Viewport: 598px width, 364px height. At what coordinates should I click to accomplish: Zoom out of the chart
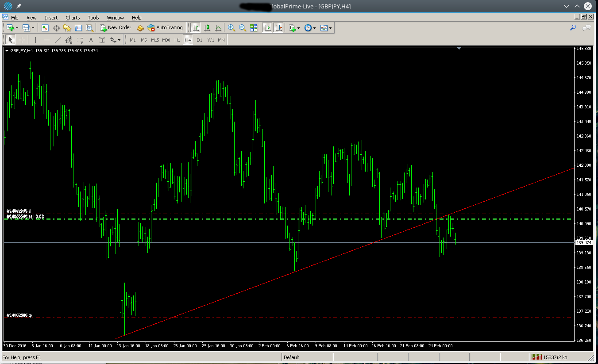243,27
